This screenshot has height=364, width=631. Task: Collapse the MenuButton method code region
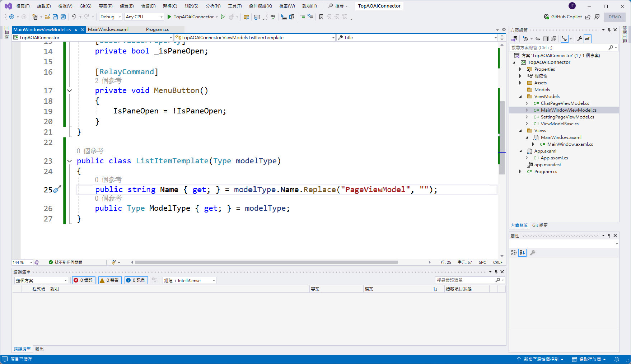(70, 91)
